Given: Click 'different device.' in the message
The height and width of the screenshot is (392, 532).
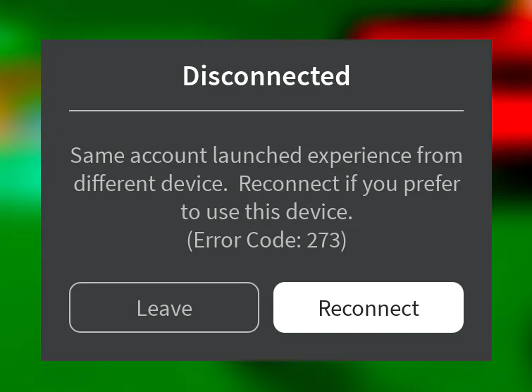Looking at the screenshot, I should 151,183.
